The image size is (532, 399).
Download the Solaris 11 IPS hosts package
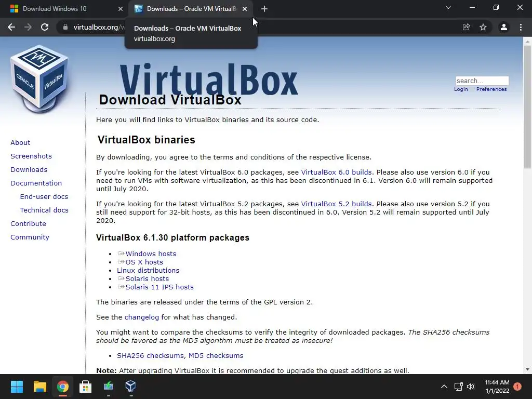click(159, 287)
